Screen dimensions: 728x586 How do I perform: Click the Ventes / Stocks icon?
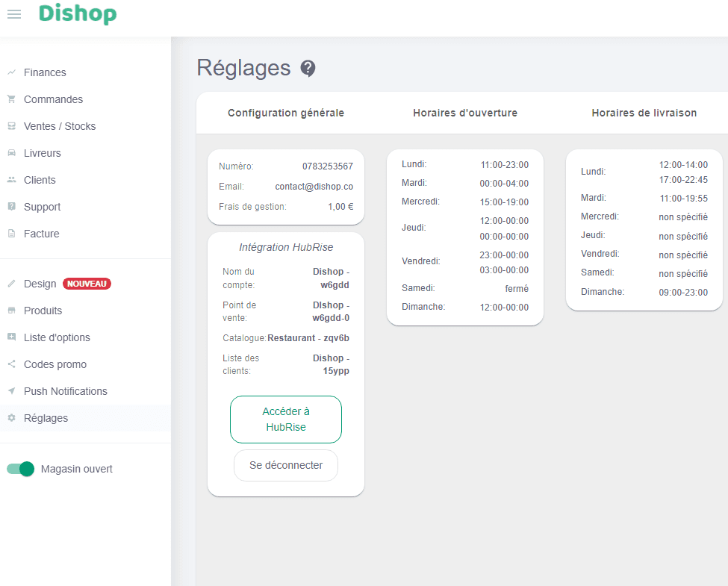(x=12, y=126)
